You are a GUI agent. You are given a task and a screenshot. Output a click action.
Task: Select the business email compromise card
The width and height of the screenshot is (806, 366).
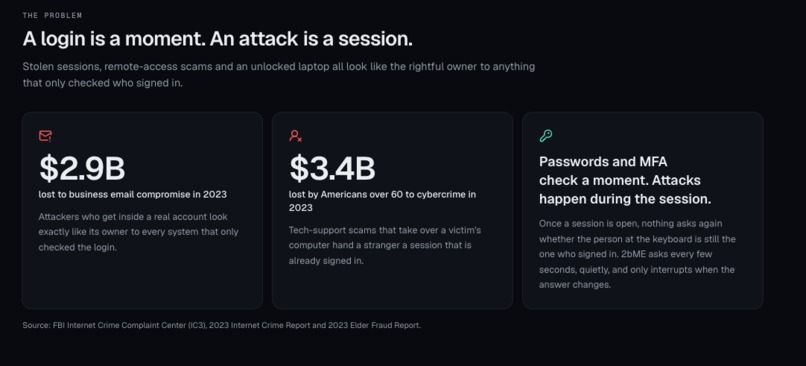[142, 210]
